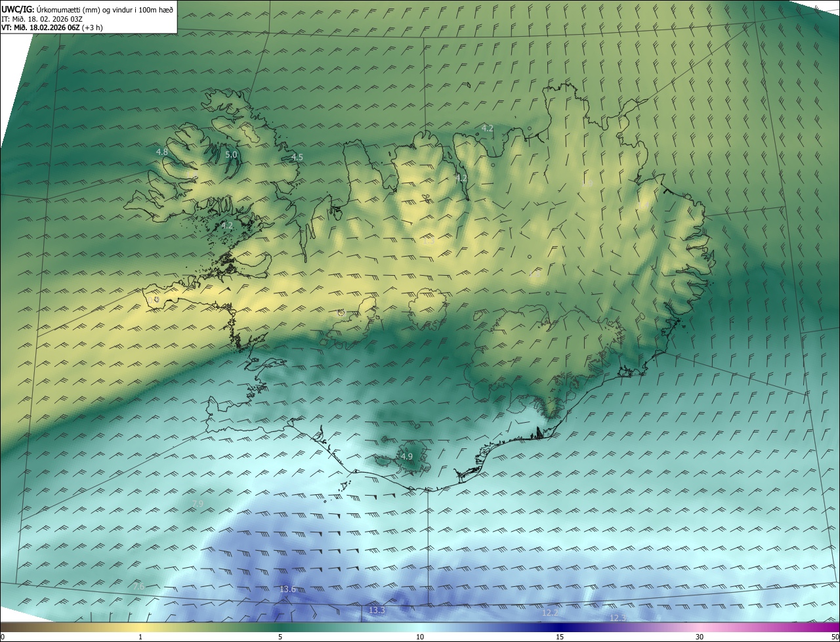The height and width of the screenshot is (642, 840).
Task: Click the 0 tick on the color scale
Action: (3, 637)
